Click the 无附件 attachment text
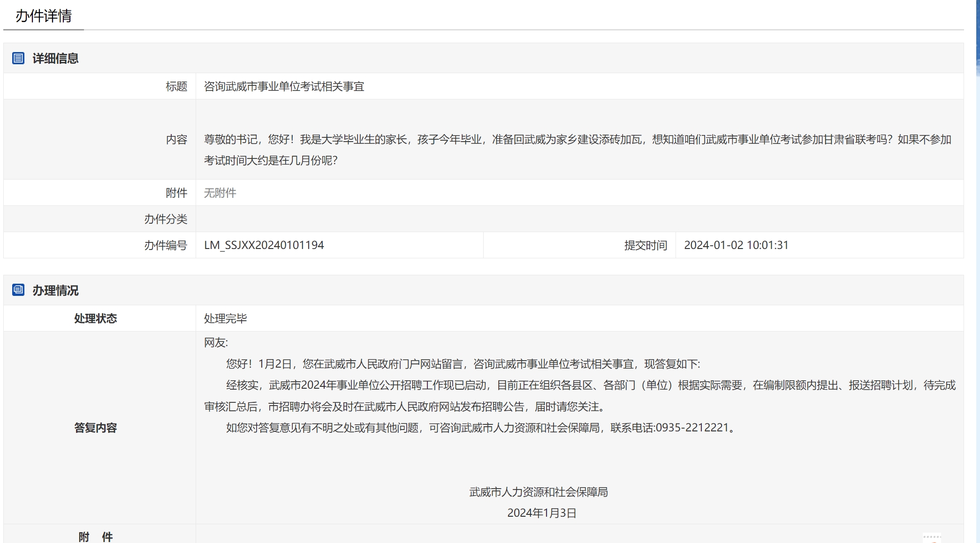This screenshot has height=543, width=980. point(220,193)
